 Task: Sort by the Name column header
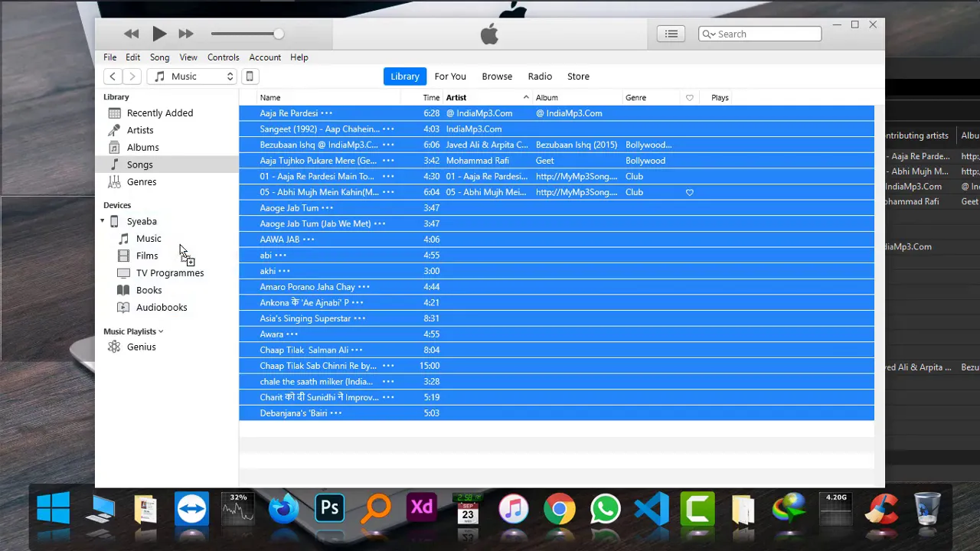270,98
